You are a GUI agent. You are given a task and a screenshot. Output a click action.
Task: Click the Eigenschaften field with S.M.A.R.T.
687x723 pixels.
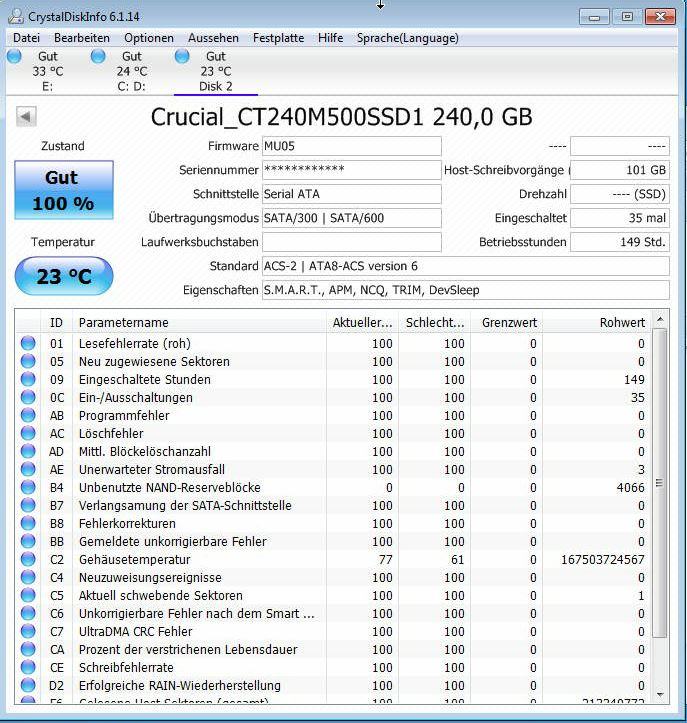(466, 290)
